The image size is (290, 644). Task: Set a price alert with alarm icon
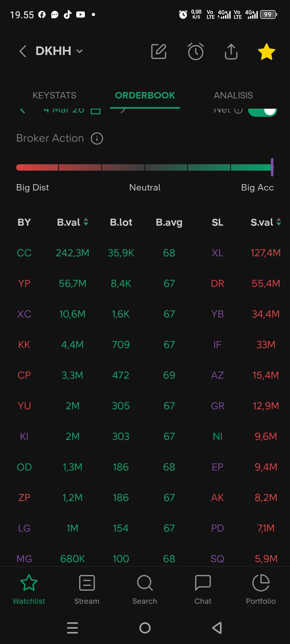[195, 51]
